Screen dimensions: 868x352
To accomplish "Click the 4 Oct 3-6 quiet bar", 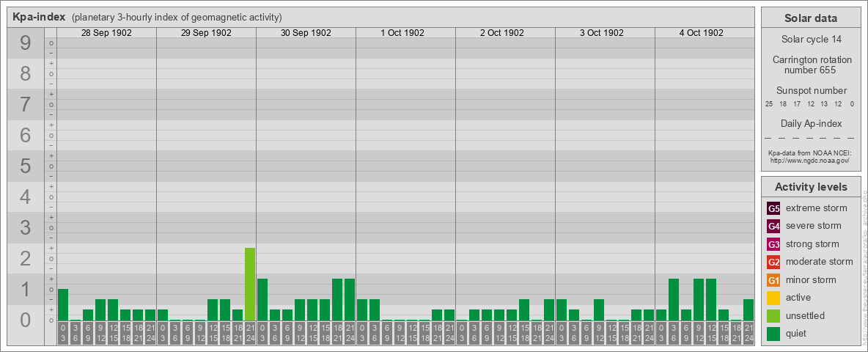I will pos(674,300).
